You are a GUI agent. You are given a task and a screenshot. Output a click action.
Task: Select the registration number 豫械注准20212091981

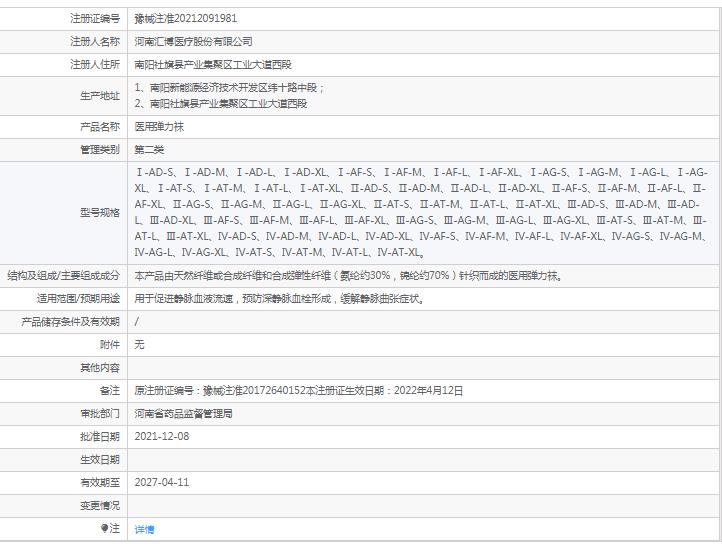pyautogui.click(x=186, y=18)
